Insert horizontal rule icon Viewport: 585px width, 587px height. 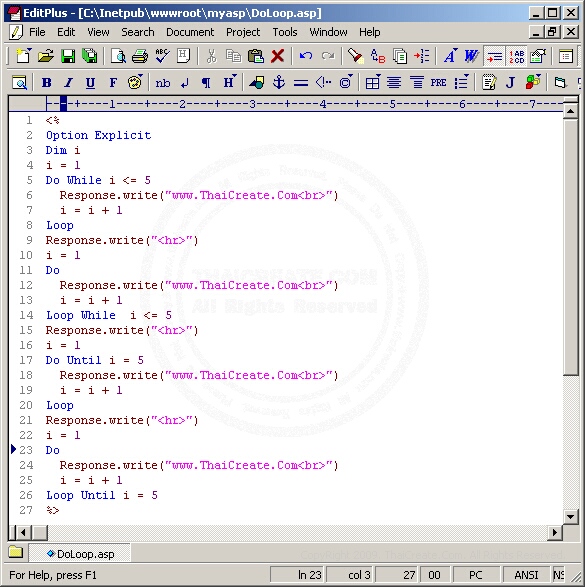301,82
